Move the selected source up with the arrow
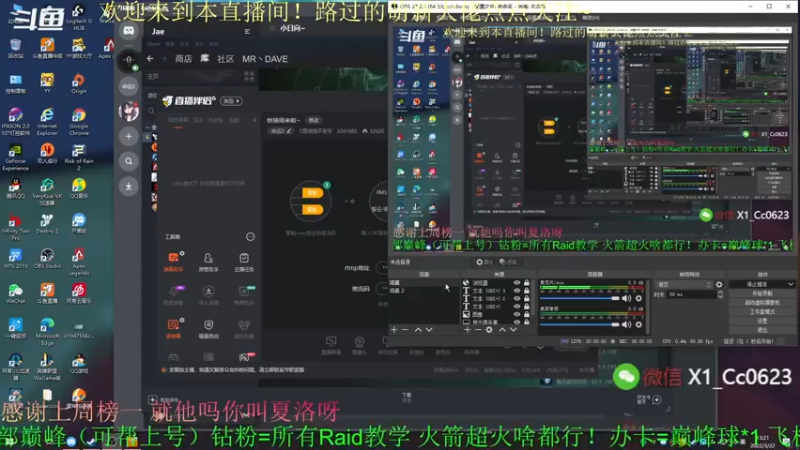800x450 pixels. tap(502, 330)
